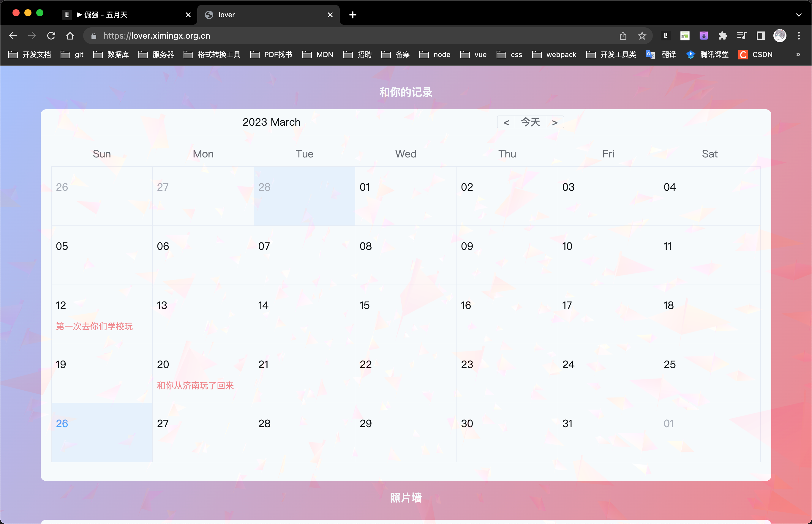Expand hidden bookmarks overflow chevron
The width and height of the screenshot is (812, 524).
[798, 54]
